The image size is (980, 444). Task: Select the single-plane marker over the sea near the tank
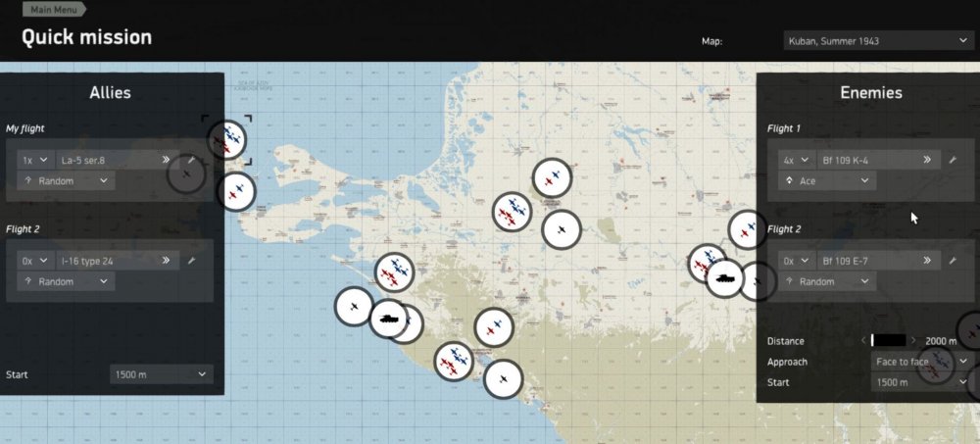coord(354,307)
